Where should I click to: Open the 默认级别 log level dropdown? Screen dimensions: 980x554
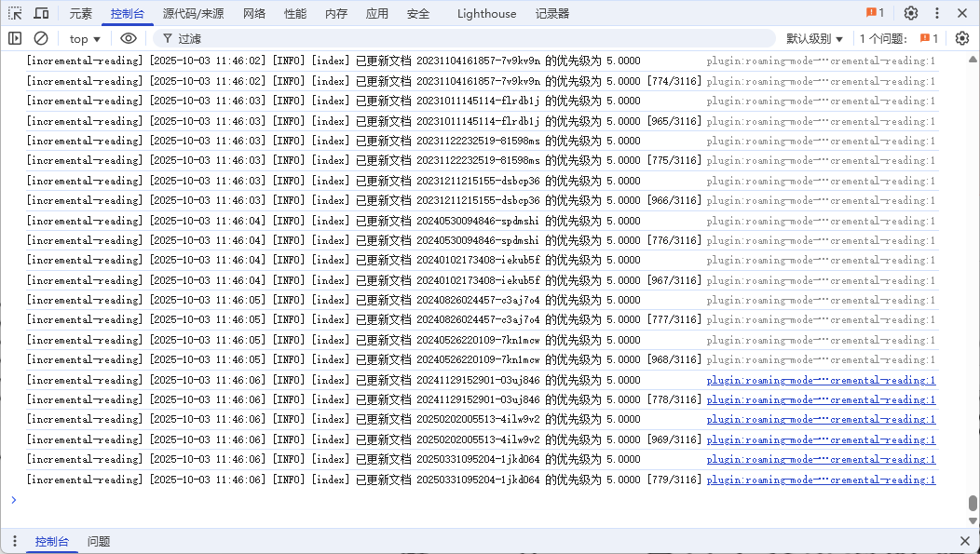tap(814, 39)
